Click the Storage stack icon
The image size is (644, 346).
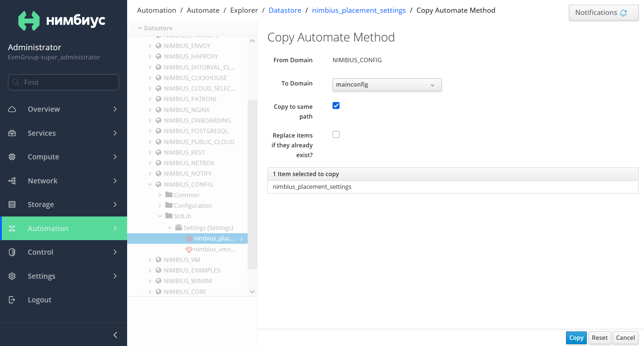coord(12,204)
